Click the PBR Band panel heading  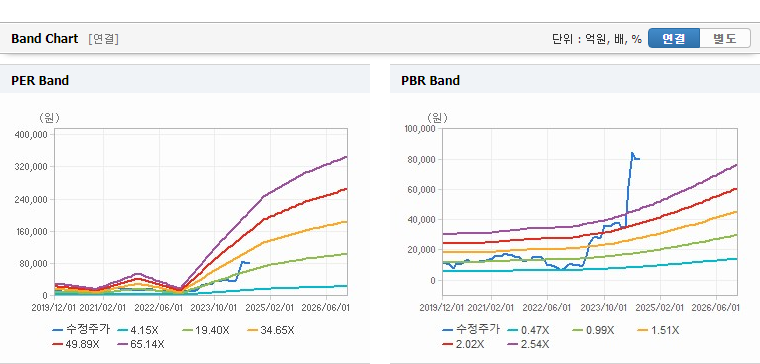(430, 80)
